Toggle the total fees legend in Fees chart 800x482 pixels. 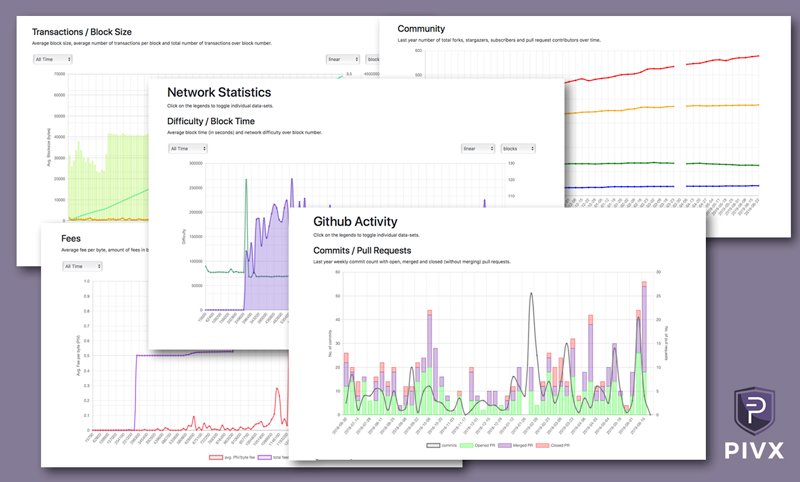coord(273,458)
